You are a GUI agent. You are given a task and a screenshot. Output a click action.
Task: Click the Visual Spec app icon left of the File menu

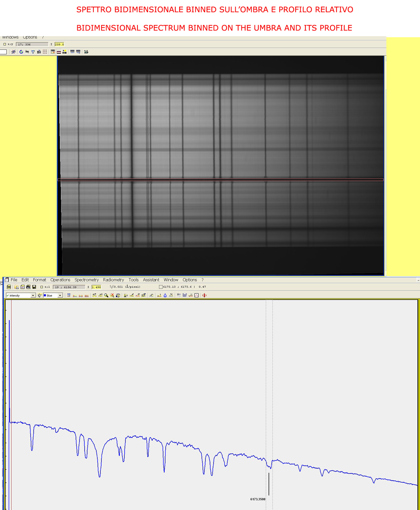point(7,280)
